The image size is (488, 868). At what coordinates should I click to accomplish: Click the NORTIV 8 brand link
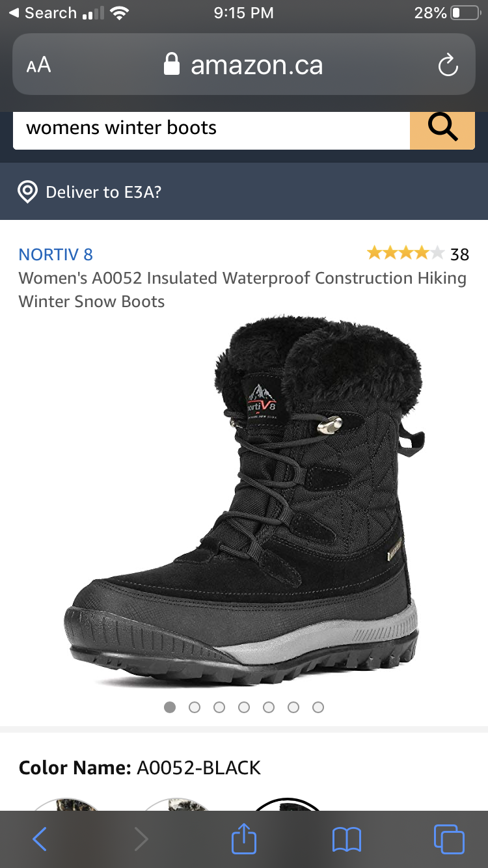pos(56,254)
